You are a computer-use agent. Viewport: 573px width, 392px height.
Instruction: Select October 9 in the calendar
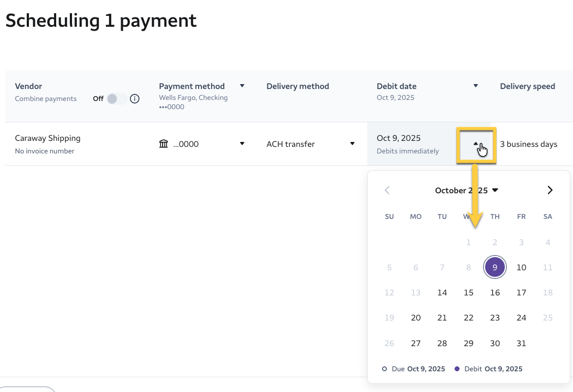(x=495, y=268)
